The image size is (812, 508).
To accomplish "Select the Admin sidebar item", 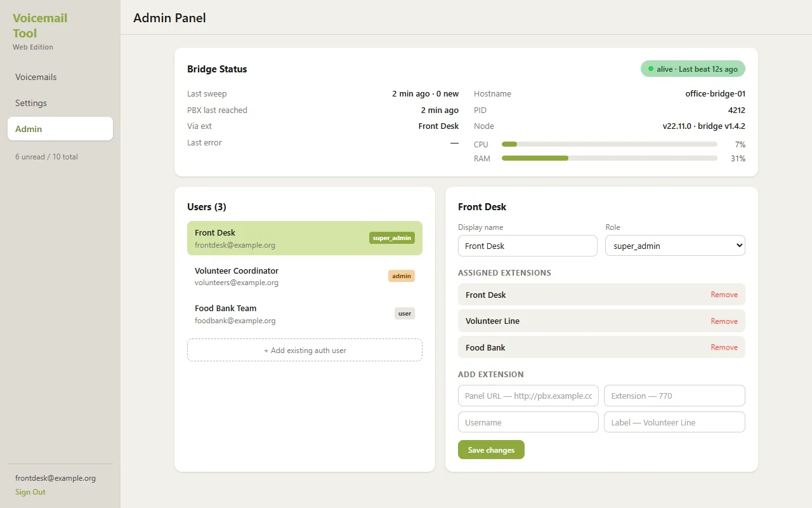I will click(60, 129).
